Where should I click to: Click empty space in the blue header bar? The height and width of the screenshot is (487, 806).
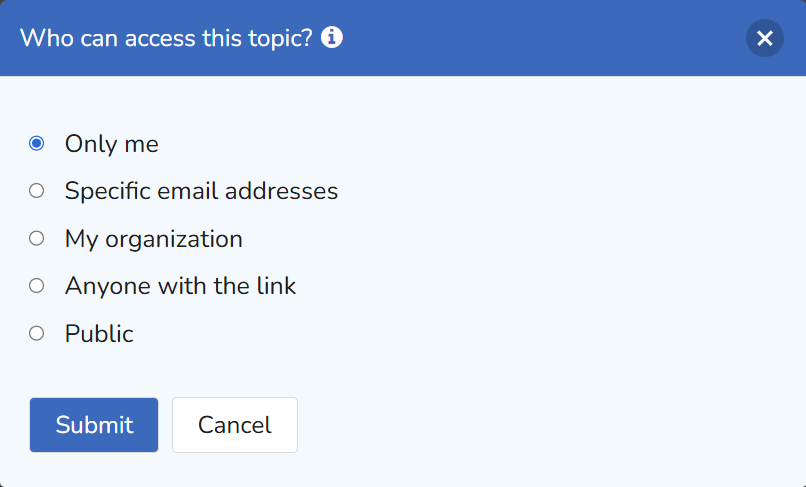(x=540, y=38)
